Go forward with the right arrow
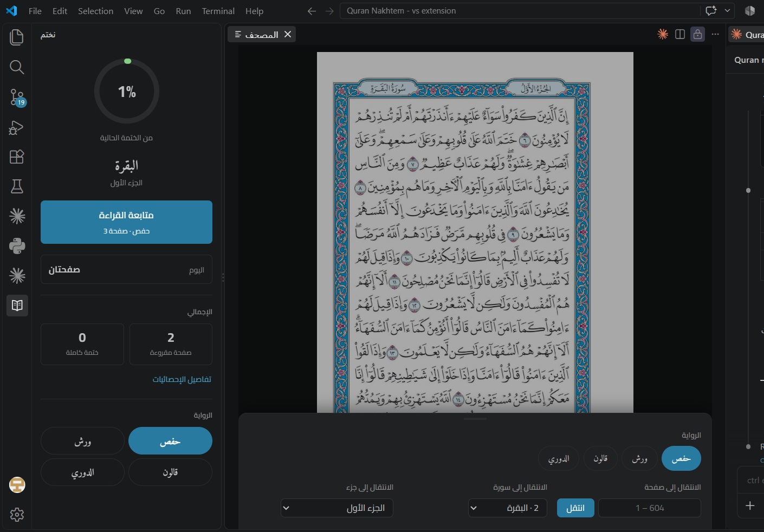The height and width of the screenshot is (532, 764). pyautogui.click(x=329, y=11)
